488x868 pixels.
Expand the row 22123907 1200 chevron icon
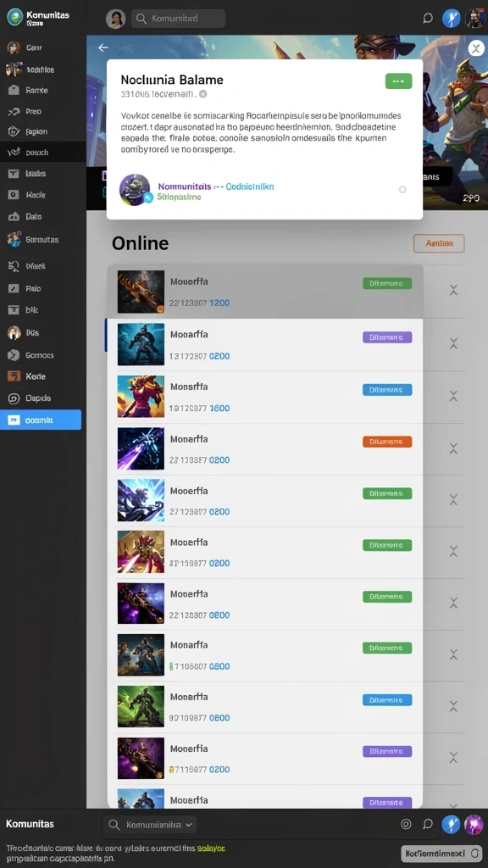coord(454,290)
